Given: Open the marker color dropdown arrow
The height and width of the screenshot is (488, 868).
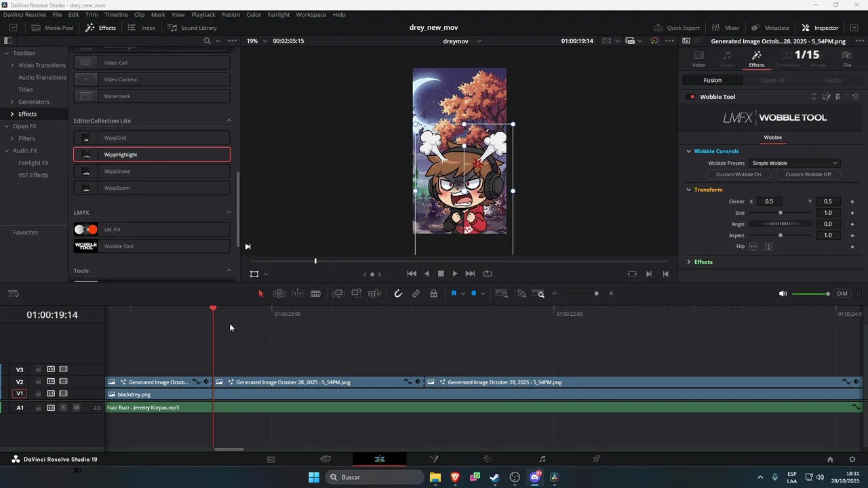Looking at the screenshot, I should (483, 293).
